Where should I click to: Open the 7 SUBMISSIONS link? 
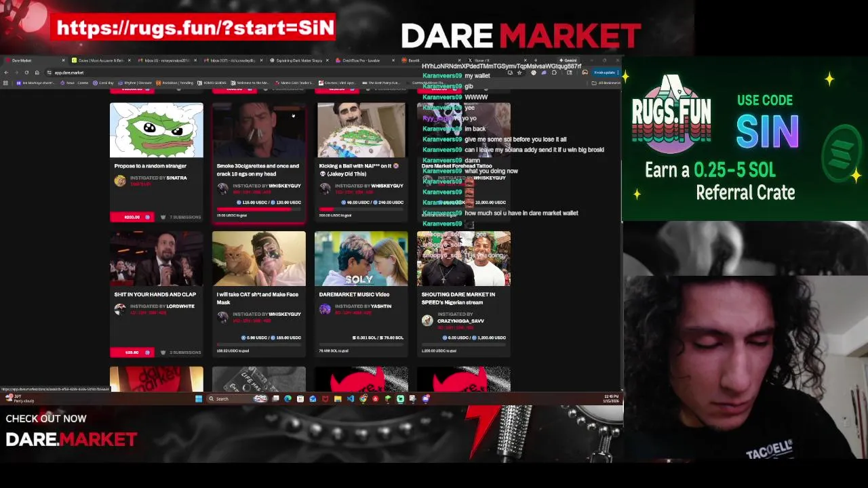pos(185,217)
